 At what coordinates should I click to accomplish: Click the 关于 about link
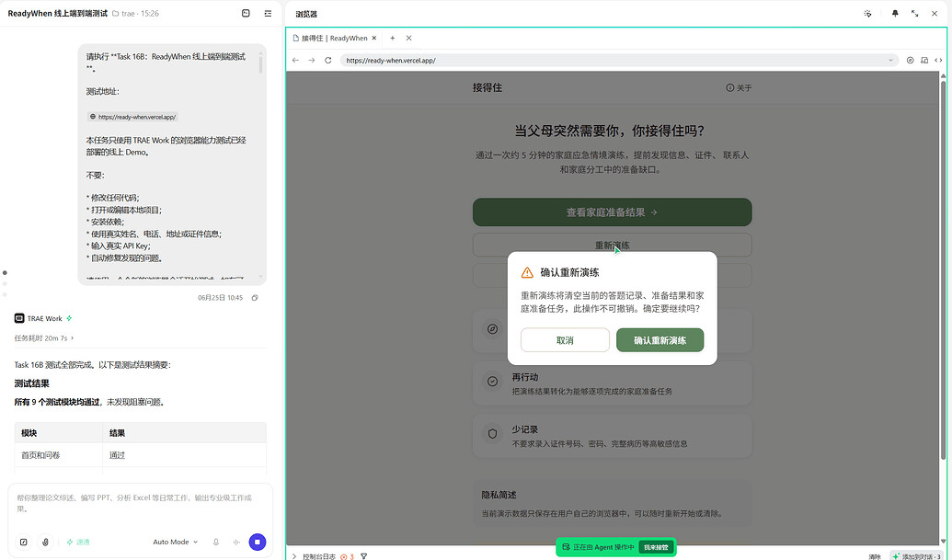click(739, 88)
